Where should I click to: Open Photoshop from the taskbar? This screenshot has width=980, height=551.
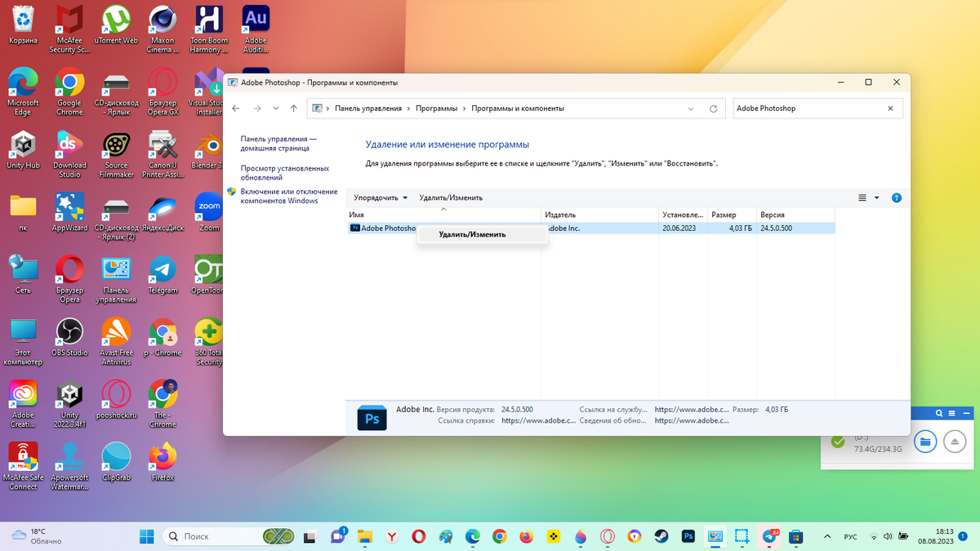pos(688,536)
